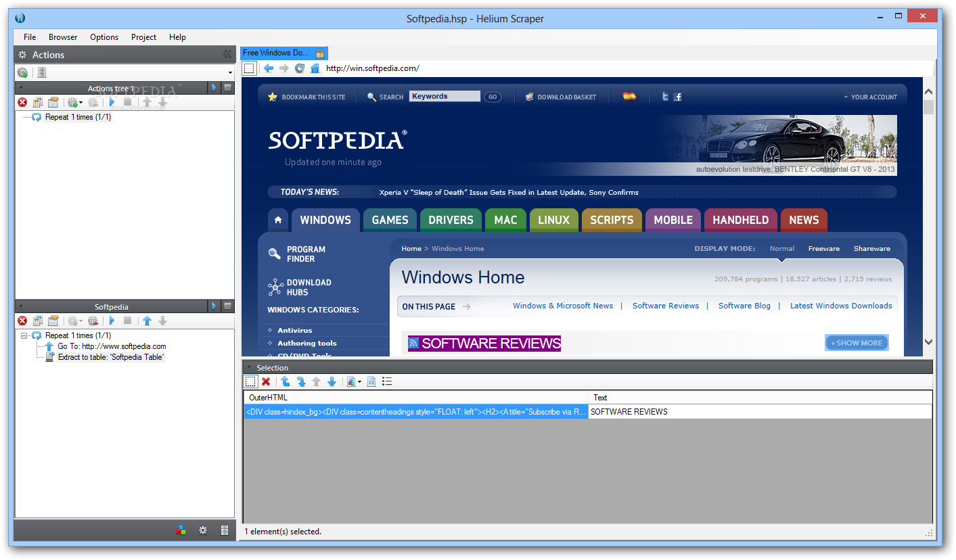Refresh the embedded browser page

coord(300,68)
